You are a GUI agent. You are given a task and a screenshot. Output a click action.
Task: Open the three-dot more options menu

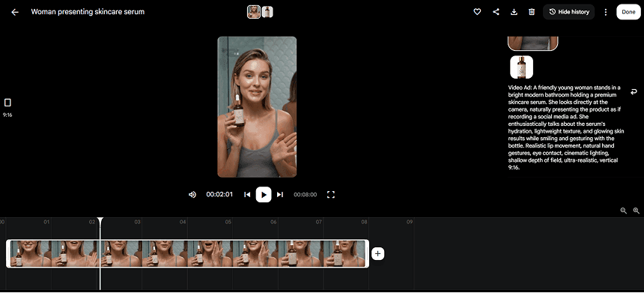coord(605,12)
